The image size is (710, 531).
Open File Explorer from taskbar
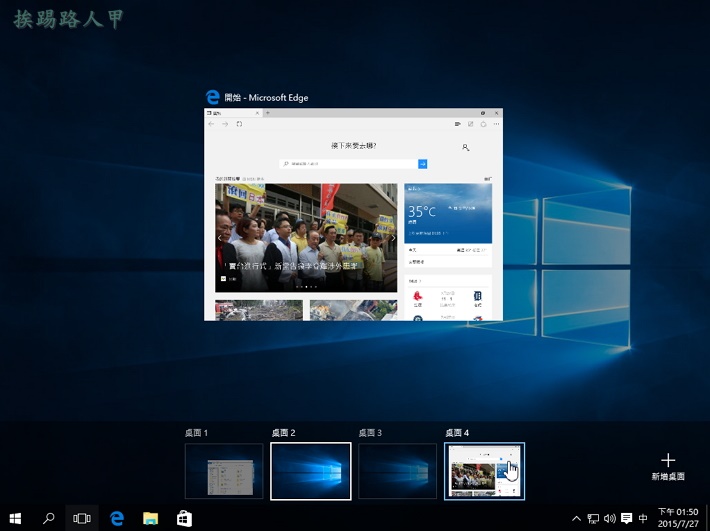click(x=150, y=518)
